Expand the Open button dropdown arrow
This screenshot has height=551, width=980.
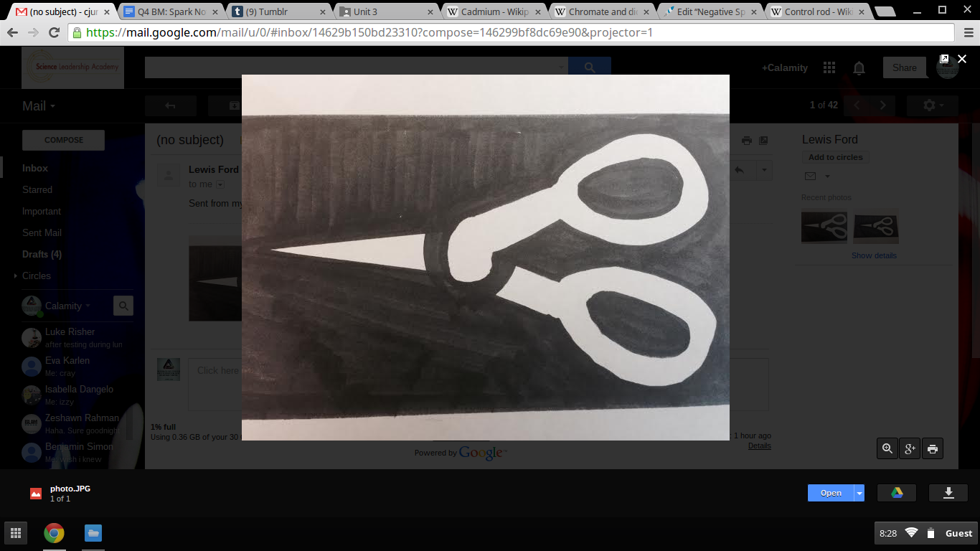859,493
